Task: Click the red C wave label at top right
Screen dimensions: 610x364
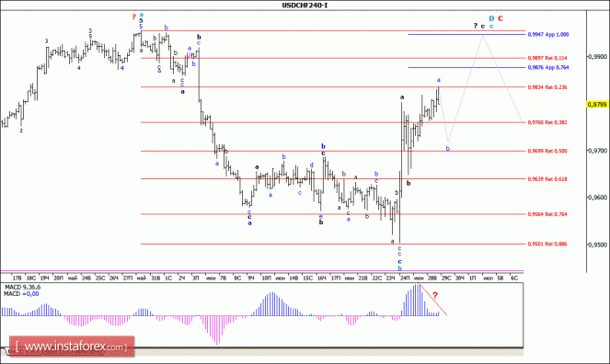Action: pos(501,18)
